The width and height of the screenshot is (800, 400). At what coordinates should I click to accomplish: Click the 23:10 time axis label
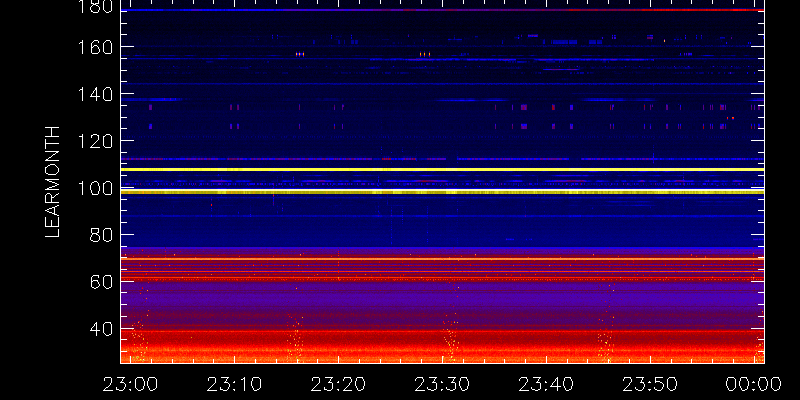234,384
